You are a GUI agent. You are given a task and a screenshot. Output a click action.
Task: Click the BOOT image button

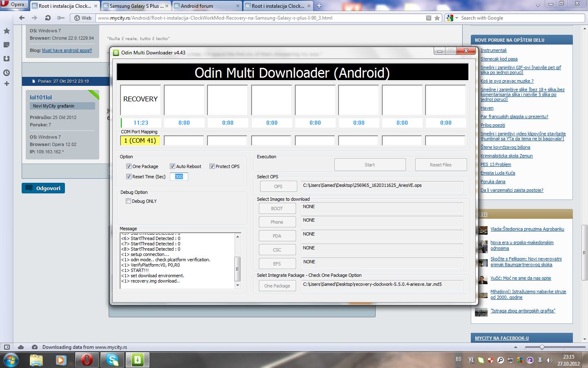click(x=277, y=209)
